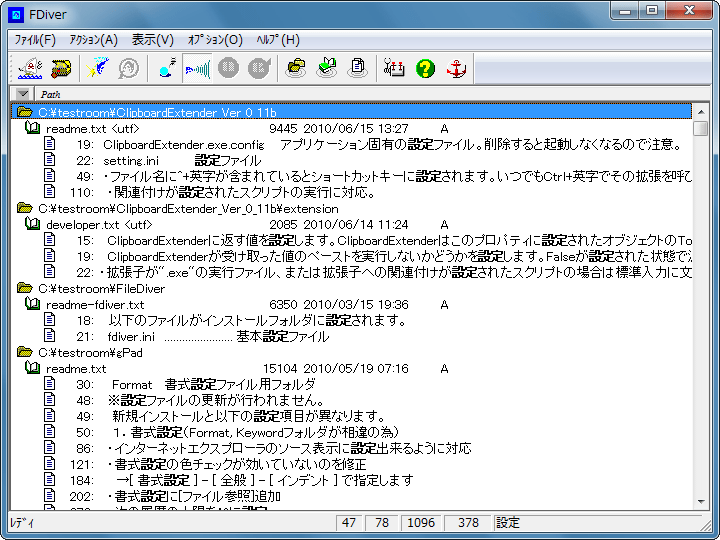Select line 15 ClipboardExtenderに返す値 result
720x540 pixels.
[x=351, y=241]
